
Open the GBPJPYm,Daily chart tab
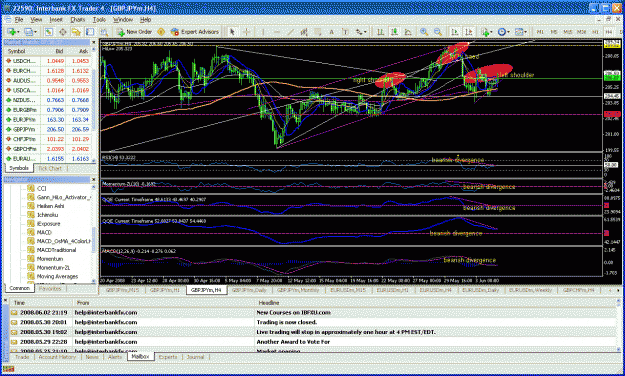click(249, 290)
